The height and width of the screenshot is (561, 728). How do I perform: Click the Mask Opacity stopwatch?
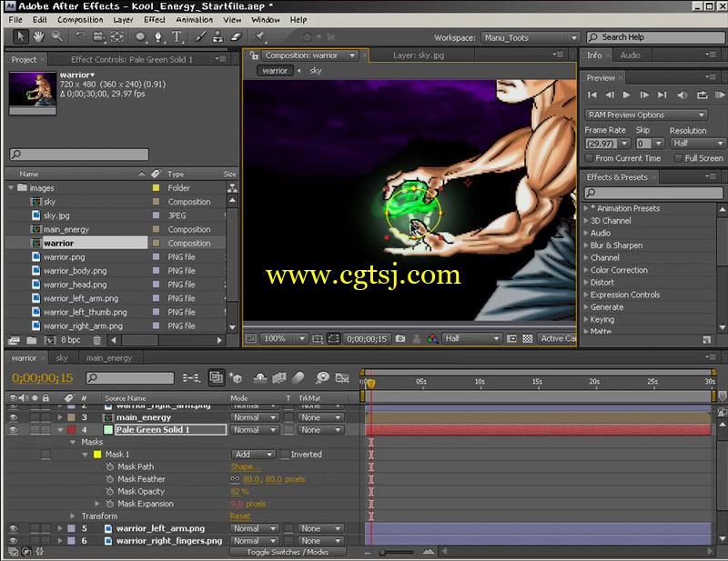tap(109, 491)
